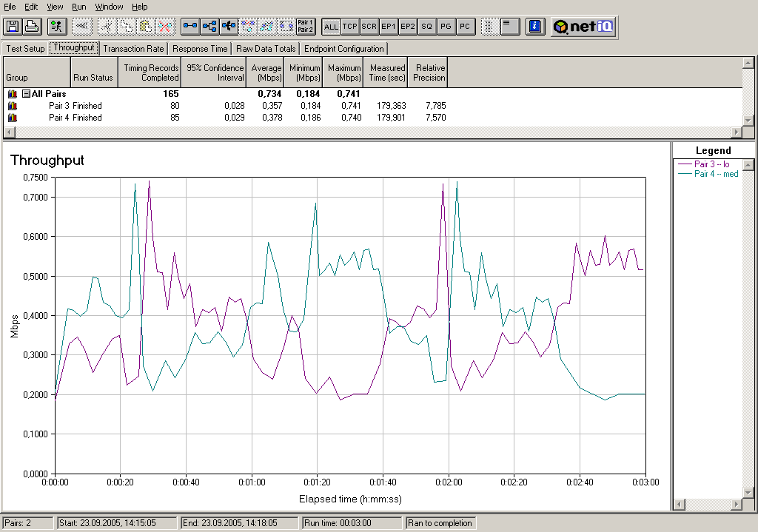Click the Timing Records Completed column header

151,73
